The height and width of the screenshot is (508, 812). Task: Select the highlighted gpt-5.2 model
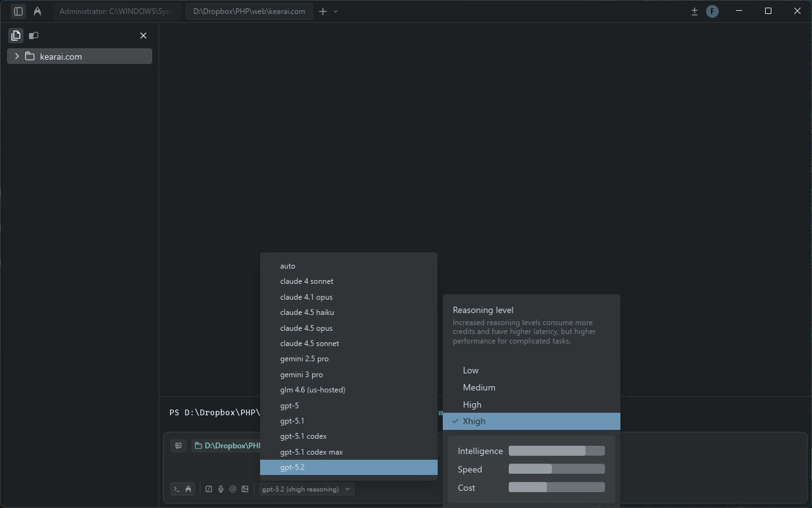point(349,467)
